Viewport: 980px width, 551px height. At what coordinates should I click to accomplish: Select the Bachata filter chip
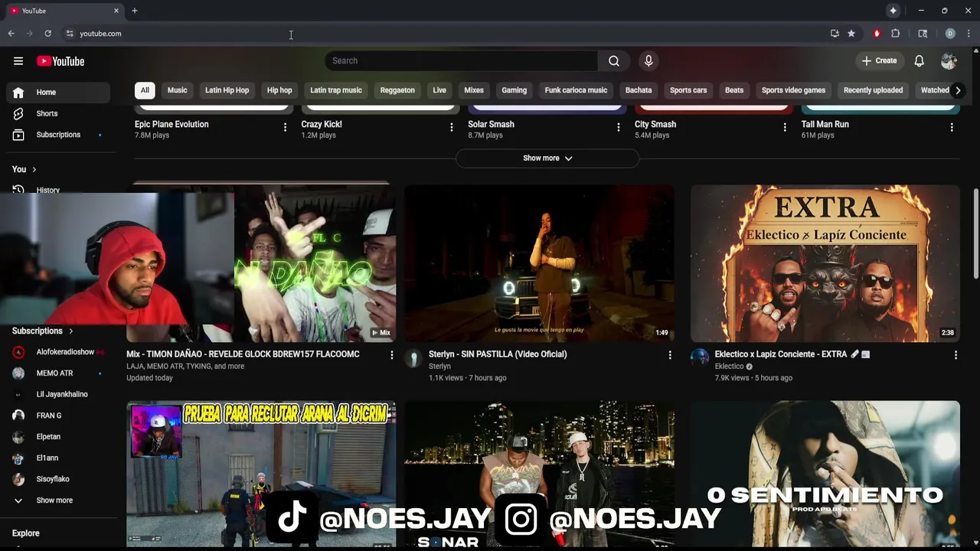coord(639,90)
